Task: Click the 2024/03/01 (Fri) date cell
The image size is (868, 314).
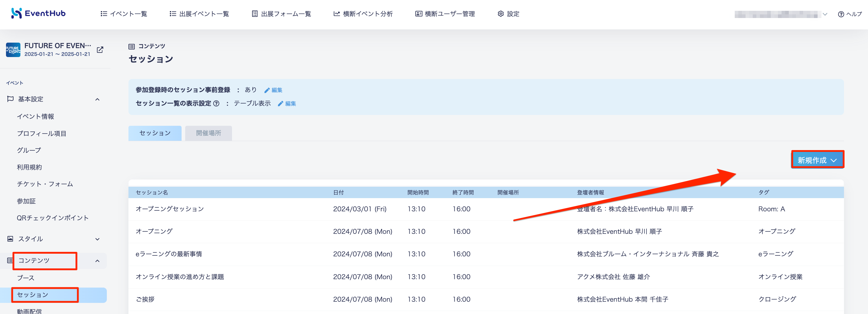Action: [360, 209]
